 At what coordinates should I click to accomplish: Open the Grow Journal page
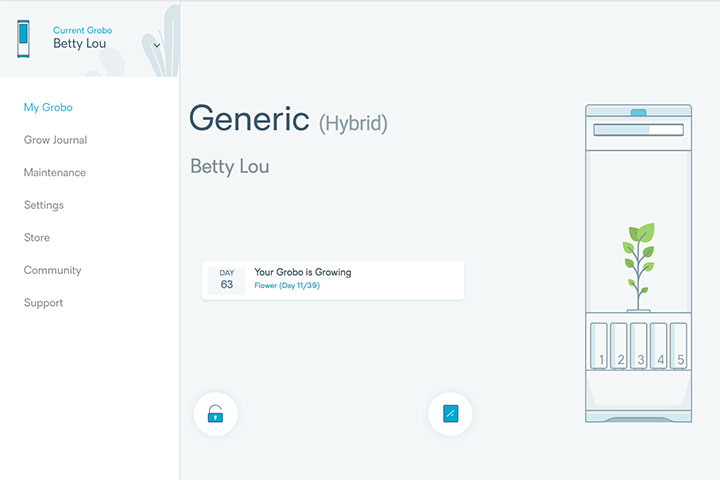[x=55, y=140]
